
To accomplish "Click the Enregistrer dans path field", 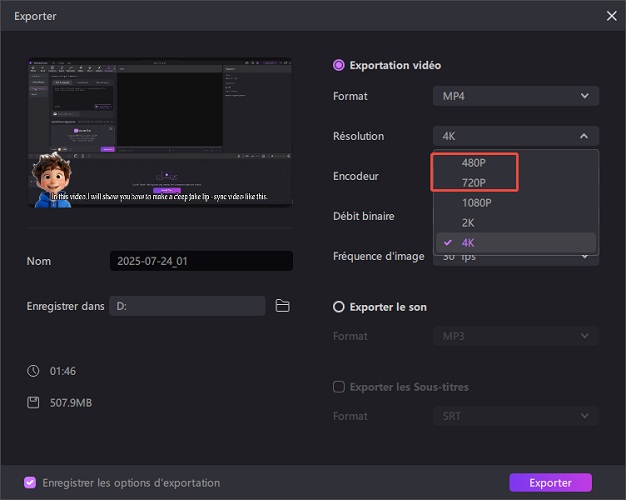I will (187, 306).
